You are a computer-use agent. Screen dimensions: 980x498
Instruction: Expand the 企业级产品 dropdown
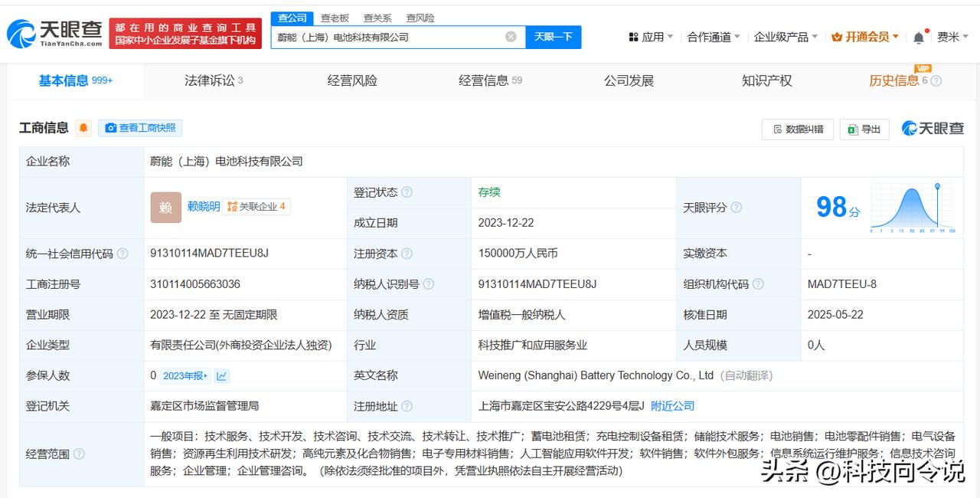click(786, 37)
